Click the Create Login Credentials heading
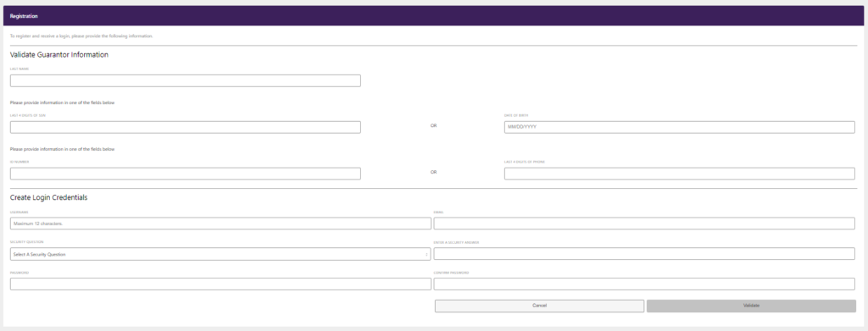The image size is (868, 331). pos(48,197)
